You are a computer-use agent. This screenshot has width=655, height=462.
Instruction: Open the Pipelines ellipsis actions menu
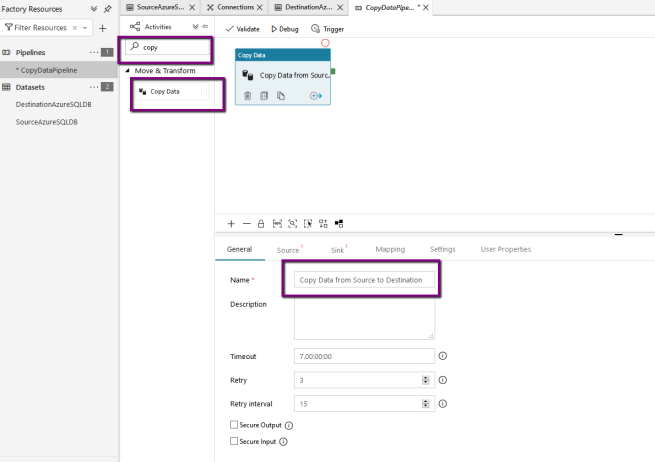point(94,51)
